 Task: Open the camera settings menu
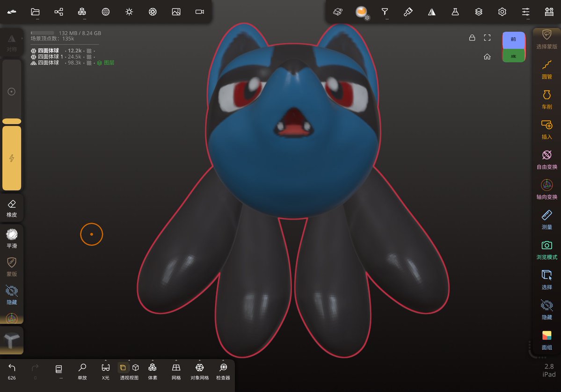coord(200,12)
